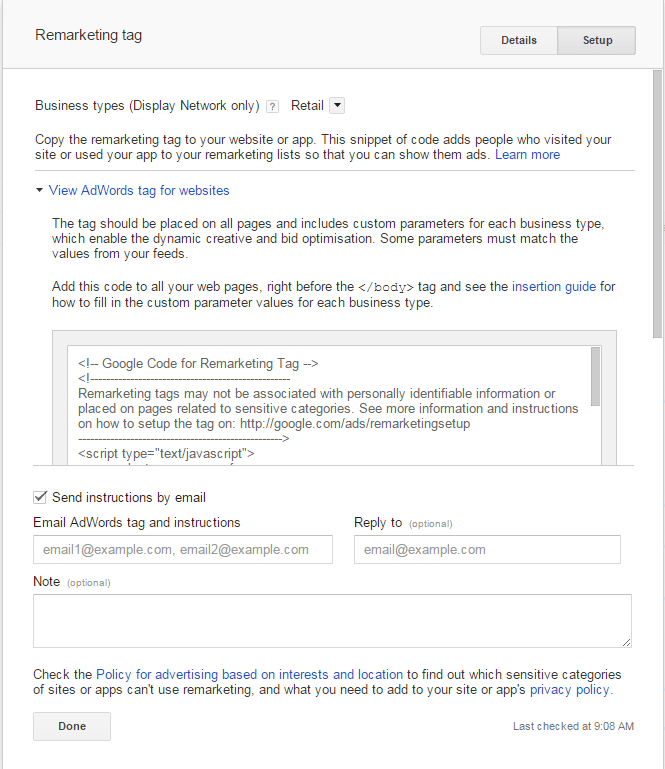Click the Reply to email field
The width and height of the screenshot is (665, 769).
[x=487, y=549]
